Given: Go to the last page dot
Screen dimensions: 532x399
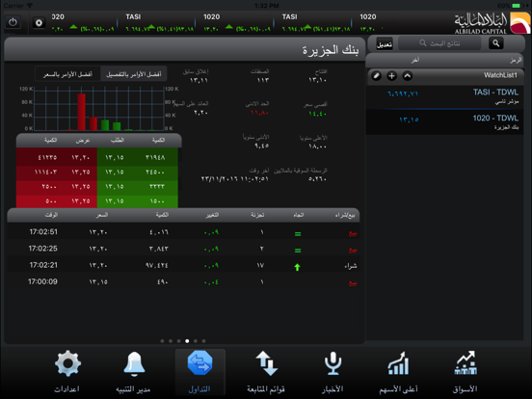Looking at the screenshot, I should pos(203,341).
